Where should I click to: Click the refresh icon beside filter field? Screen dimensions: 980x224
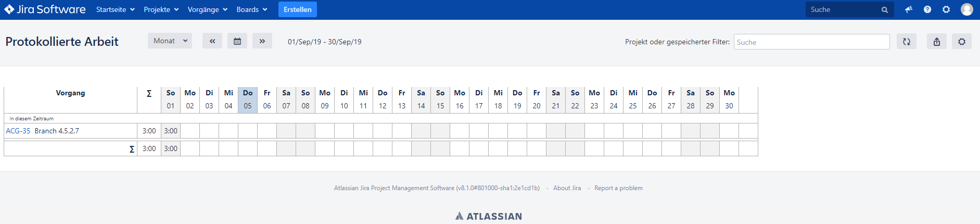pyautogui.click(x=907, y=42)
